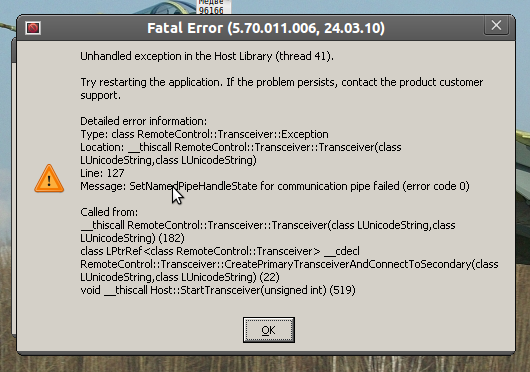Close the Fatal Error dialog

tap(496, 25)
